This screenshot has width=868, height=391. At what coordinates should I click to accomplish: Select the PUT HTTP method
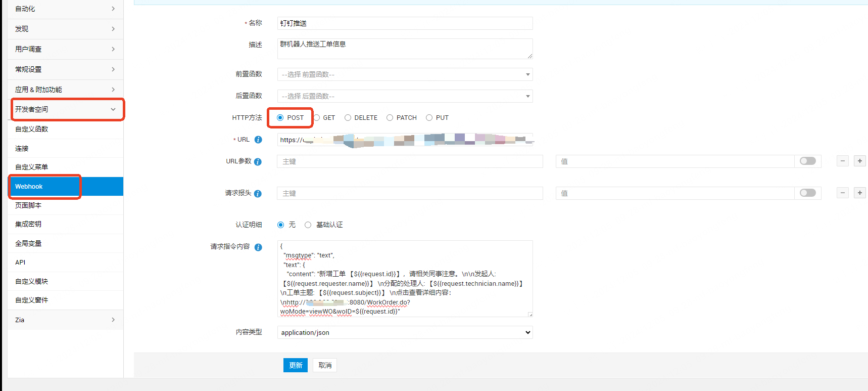pyautogui.click(x=429, y=118)
